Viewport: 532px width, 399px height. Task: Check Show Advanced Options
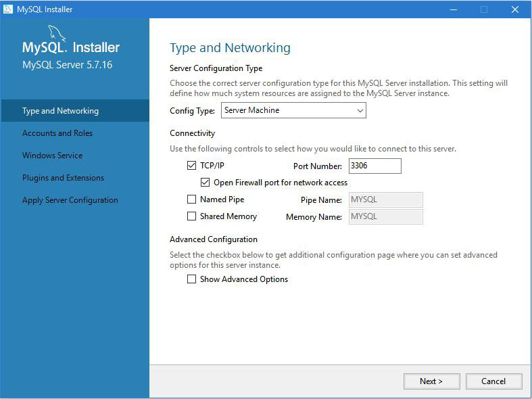192,279
